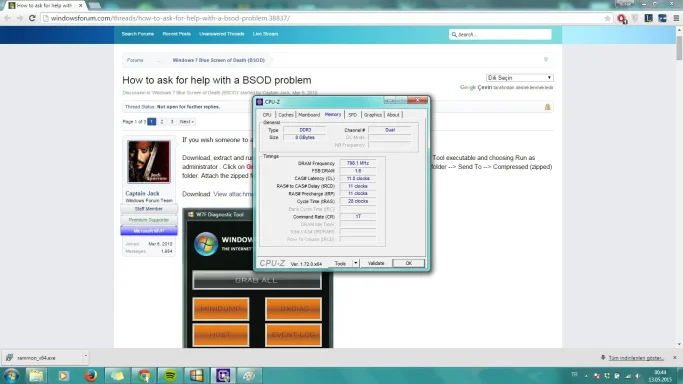Click the OK button in CPU-Z
Viewport: 683px width, 384px height.
[408, 263]
